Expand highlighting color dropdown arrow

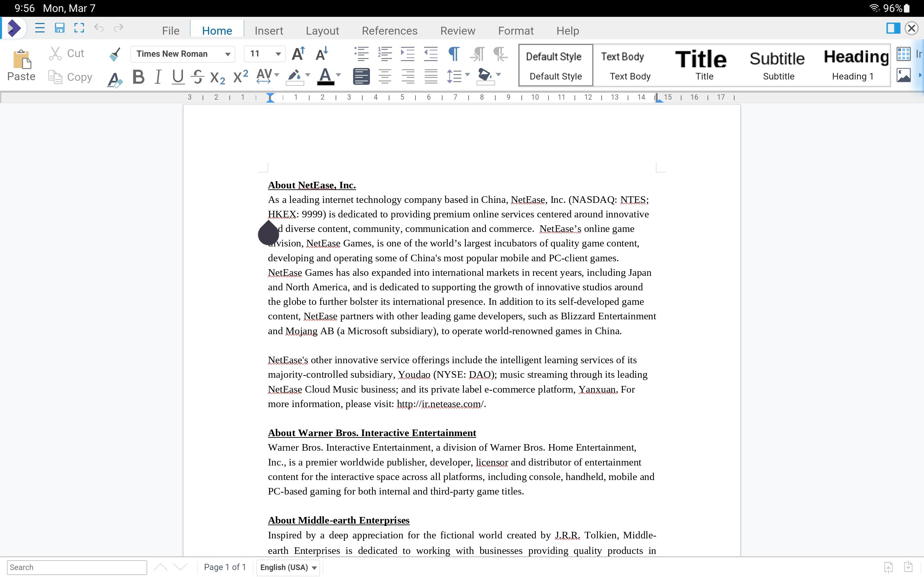tap(308, 75)
